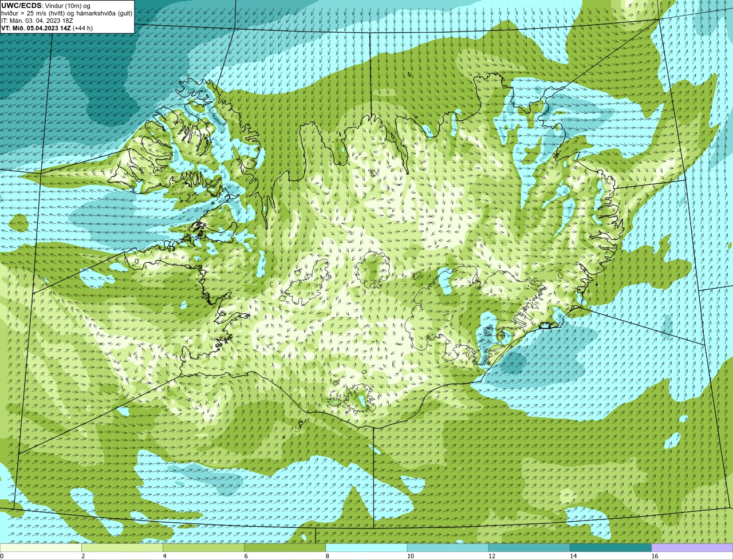The height and width of the screenshot is (560, 733).
Task: Choose the teal 12–14 m/s legend swatch
Action: tap(529, 548)
